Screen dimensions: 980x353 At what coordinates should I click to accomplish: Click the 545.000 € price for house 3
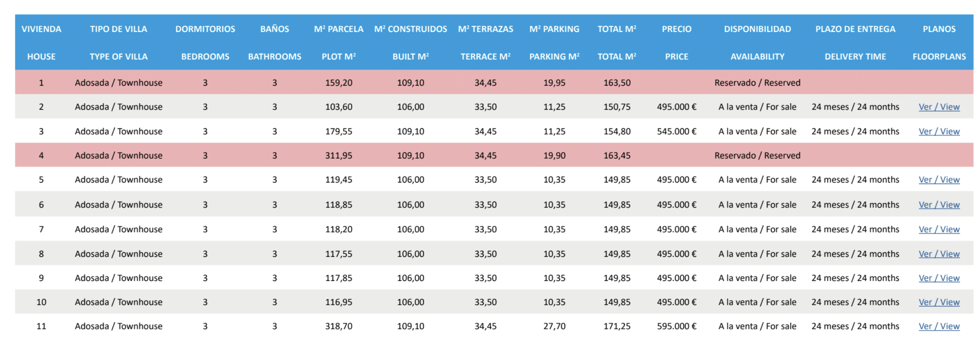pos(676,131)
